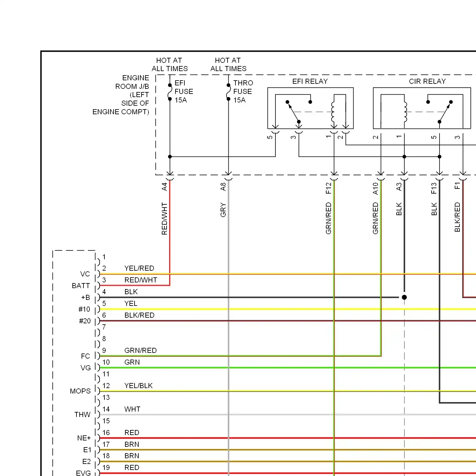This screenshot has width=476, height=476.
Task: Click the WHT wire label at pin 14
Action: (x=132, y=409)
